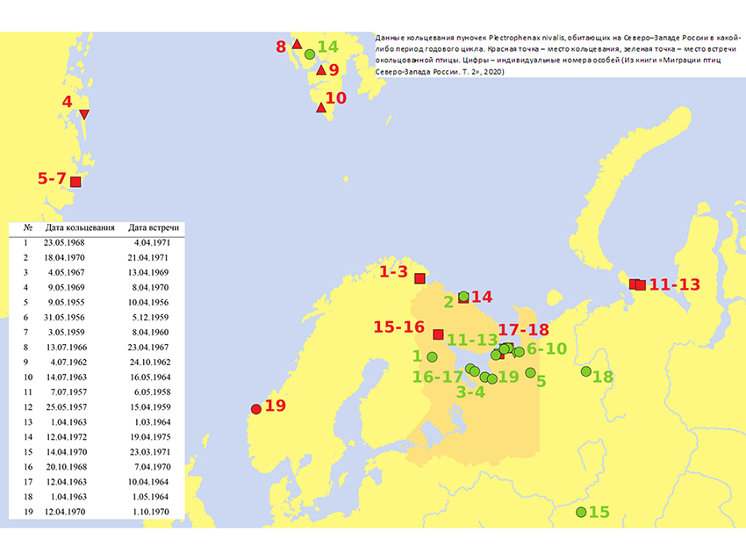Viewport: 746px width, 560px height.
Task: Click the green circle marker labeled 1
Action: click(432, 357)
